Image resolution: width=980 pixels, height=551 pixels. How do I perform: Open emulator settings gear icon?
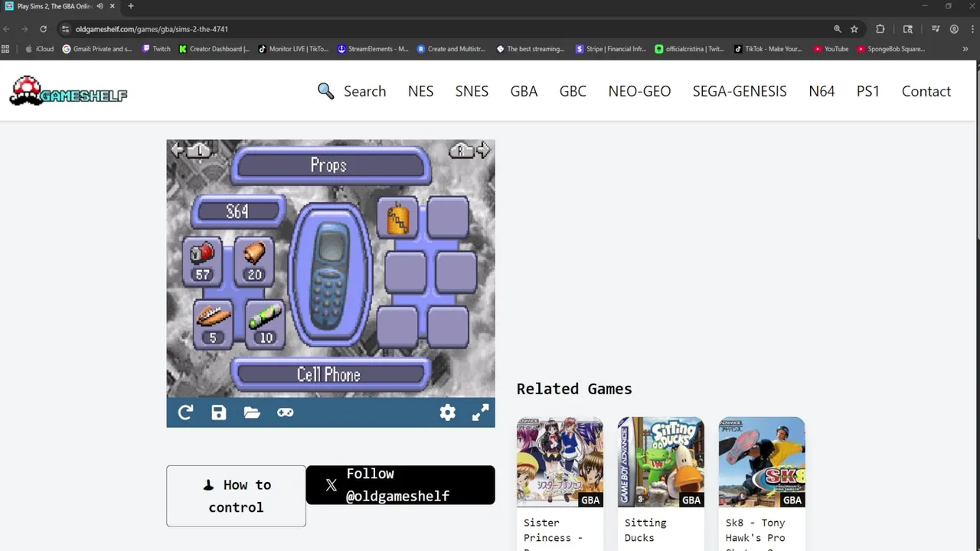448,412
